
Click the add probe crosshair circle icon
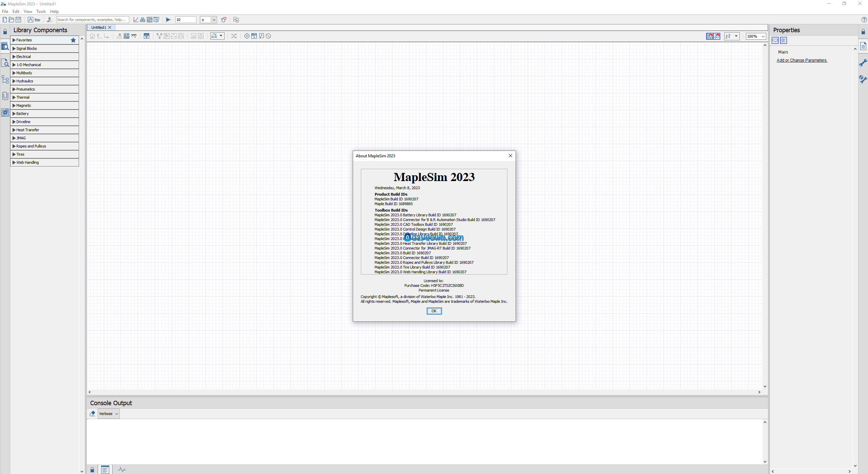point(247,36)
